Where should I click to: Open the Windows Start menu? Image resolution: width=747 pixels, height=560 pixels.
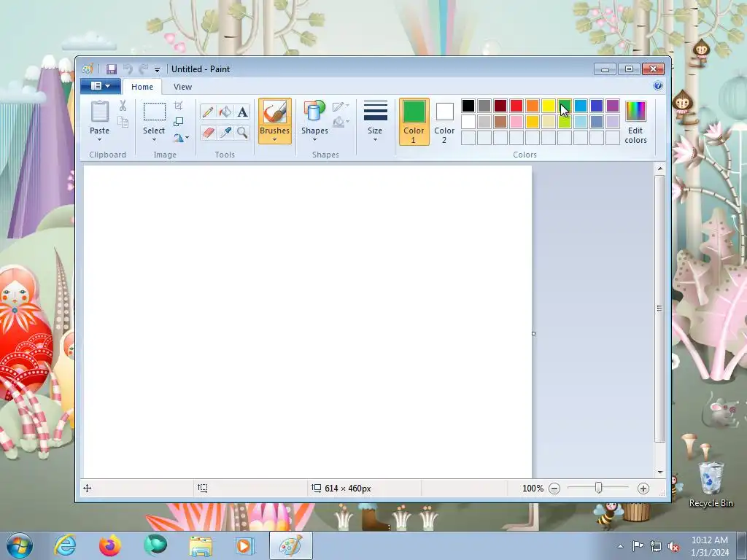coord(19,545)
